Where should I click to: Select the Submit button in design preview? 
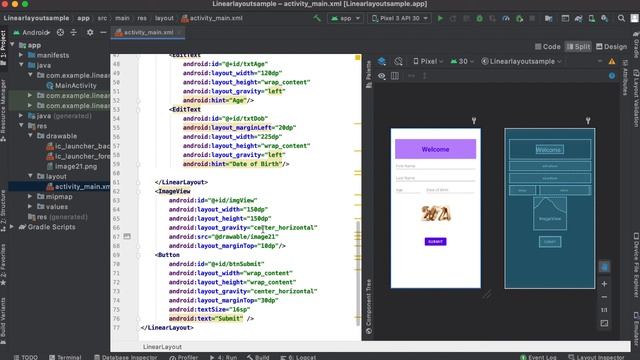point(435,241)
